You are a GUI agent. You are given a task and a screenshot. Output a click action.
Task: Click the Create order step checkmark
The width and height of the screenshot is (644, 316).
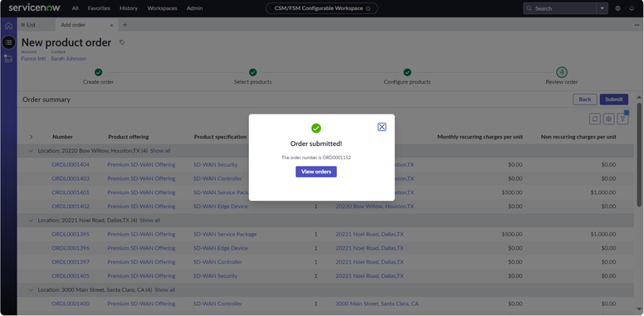(x=98, y=72)
